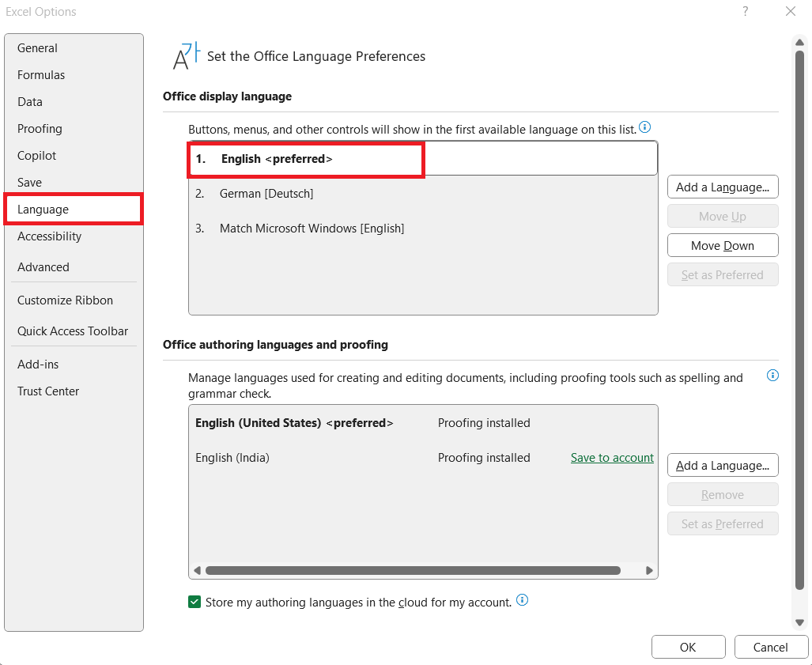
Task: Click Add a Language for authoring languages
Action: [723, 465]
